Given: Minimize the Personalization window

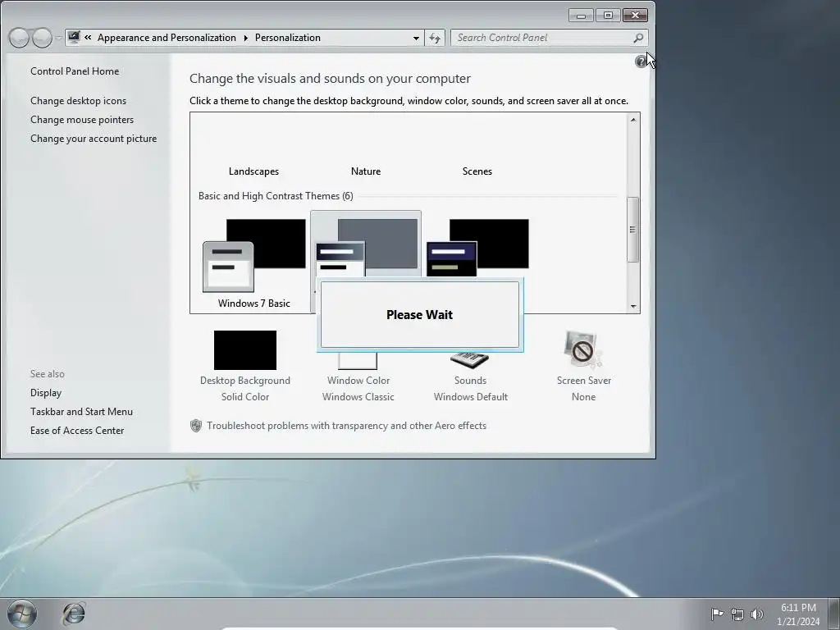Looking at the screenshot, I should click(x=581, y=15).
